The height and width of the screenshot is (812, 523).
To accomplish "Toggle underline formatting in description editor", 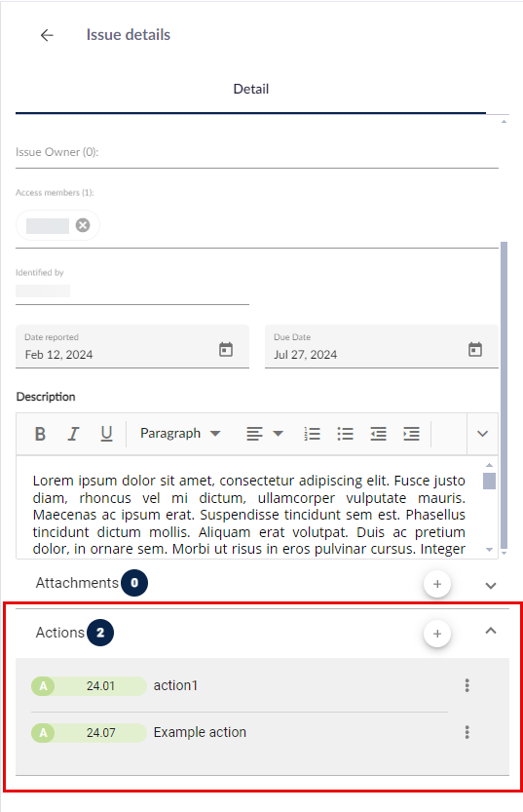I will click(106, 434).
